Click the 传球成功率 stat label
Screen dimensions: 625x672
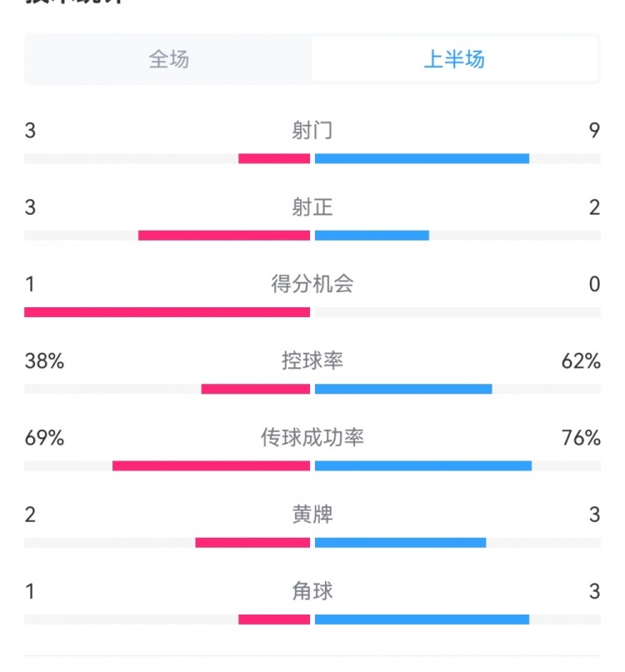click(312, 437)
